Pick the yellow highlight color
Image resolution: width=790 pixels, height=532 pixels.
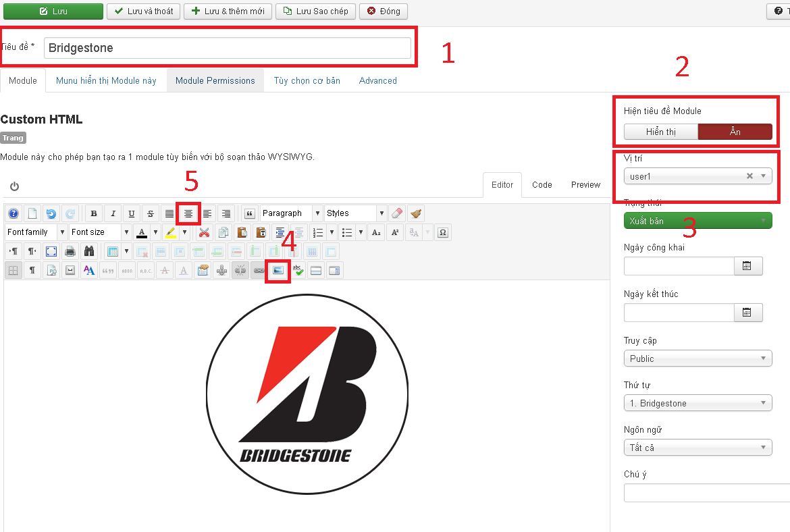(x=171, y=232)
